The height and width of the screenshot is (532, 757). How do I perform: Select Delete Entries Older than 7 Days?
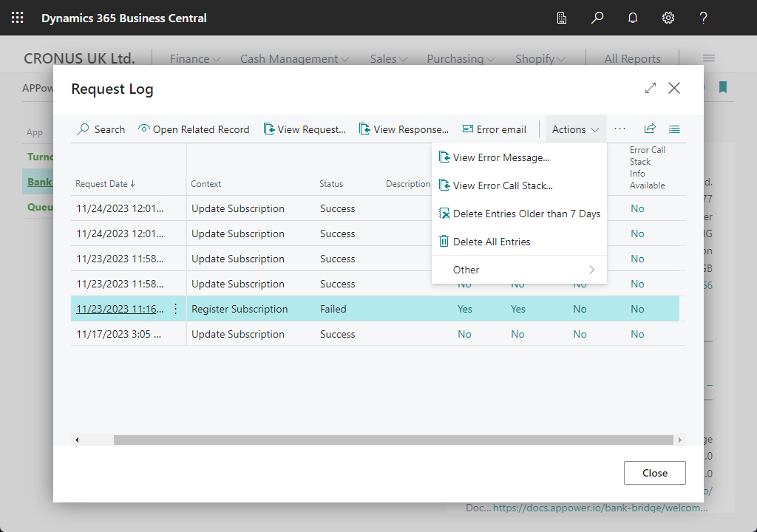click(x=526, y=214)
